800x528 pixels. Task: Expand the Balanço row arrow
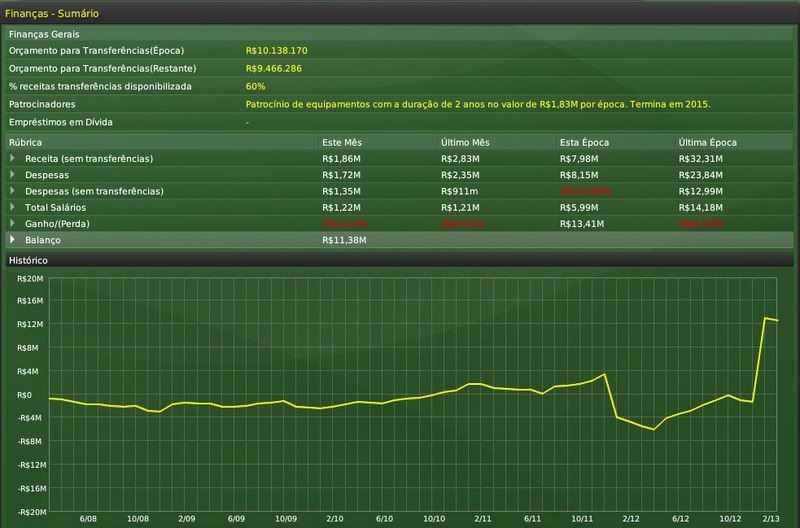13,240
